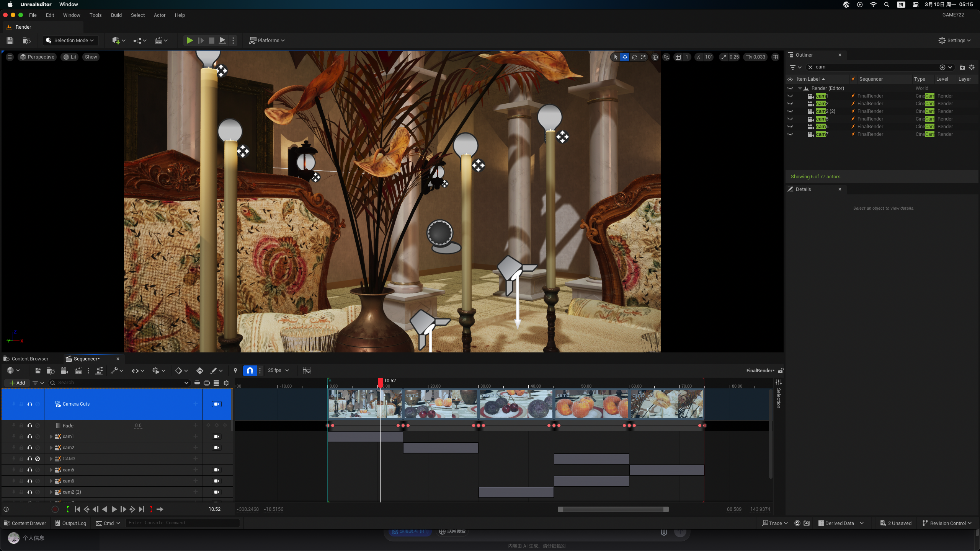
Task: Click the Output Log button
Action: pos(71,523)
